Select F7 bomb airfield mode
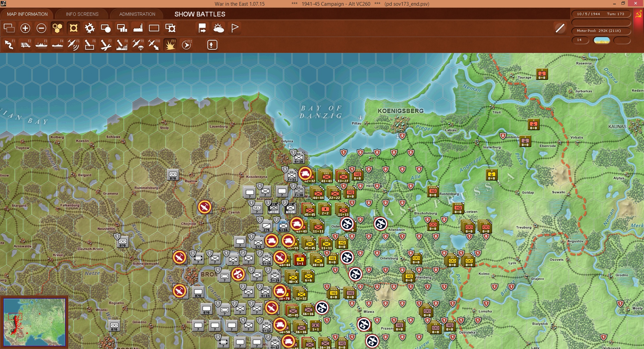The width and height of the screenshot is (644, 349). pos(106,45)
